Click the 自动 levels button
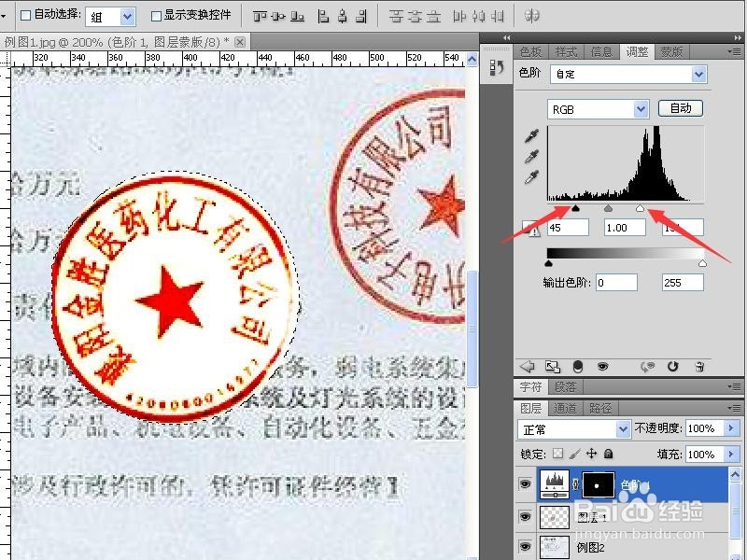 681,108
